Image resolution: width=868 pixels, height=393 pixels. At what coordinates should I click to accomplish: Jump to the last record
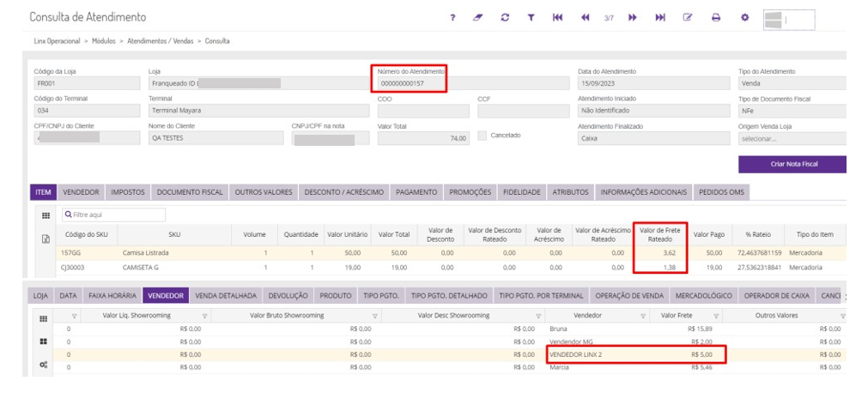[660, 18]
